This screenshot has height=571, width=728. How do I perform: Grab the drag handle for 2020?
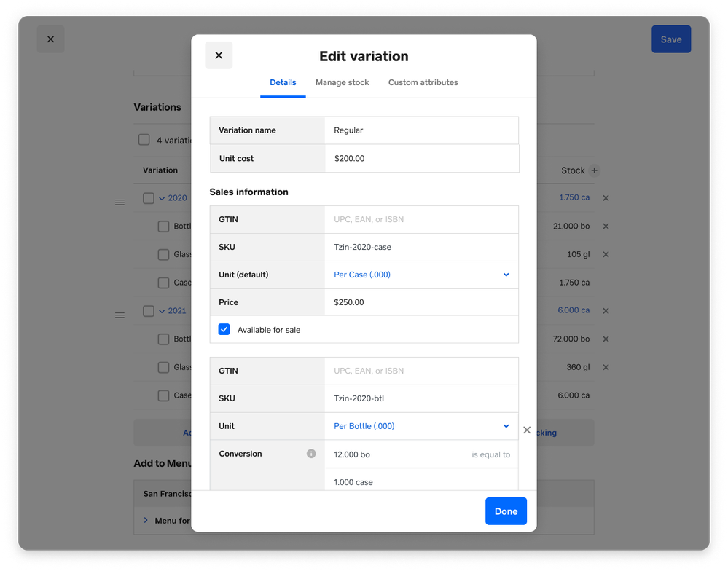[x=120, y=202]
